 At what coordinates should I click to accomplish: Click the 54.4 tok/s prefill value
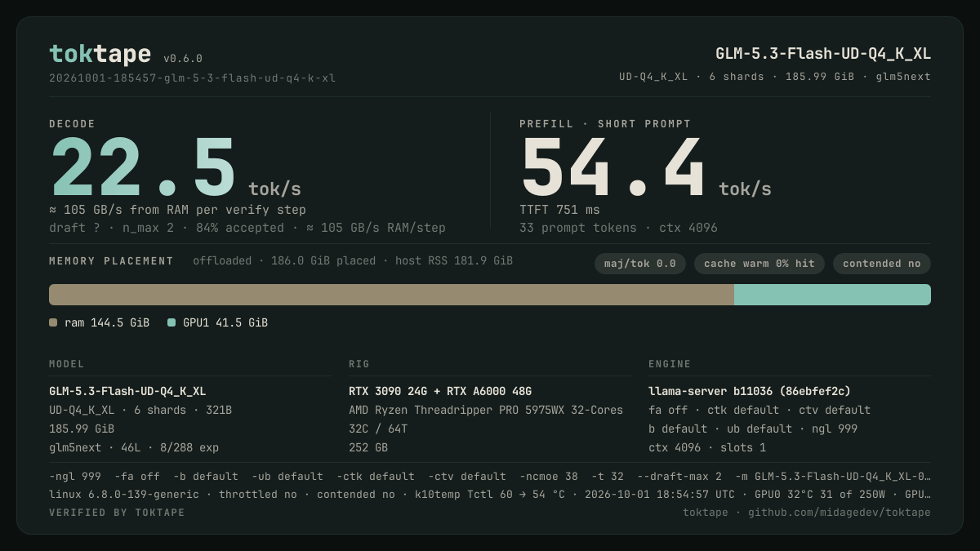click(x=645, y=169)
